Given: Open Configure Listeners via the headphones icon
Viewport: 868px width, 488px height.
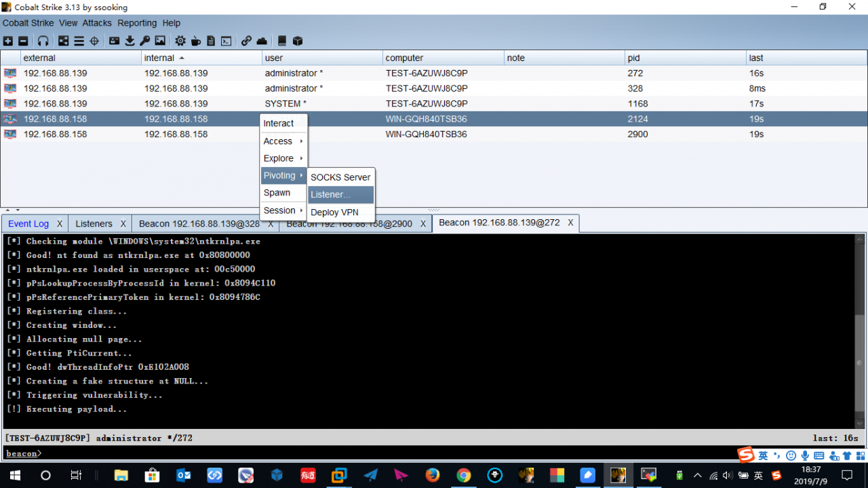Looking at the screenshot, I should pos(43,41).
